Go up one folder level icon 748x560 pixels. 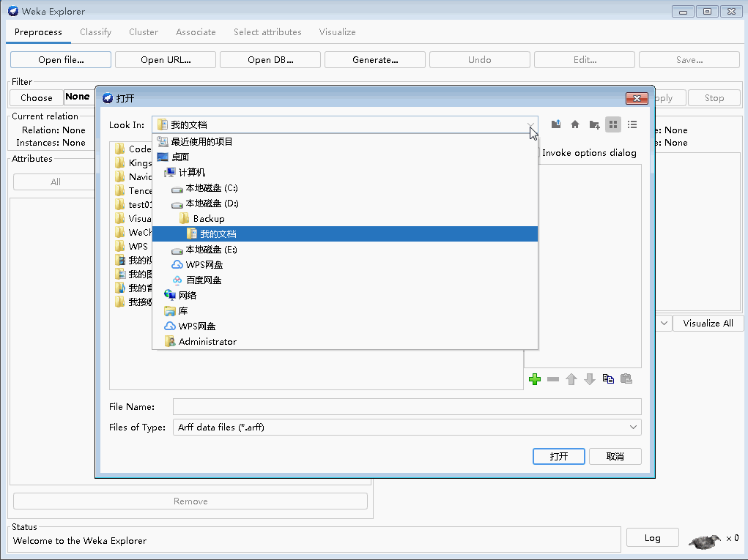(x=556, y=124)
